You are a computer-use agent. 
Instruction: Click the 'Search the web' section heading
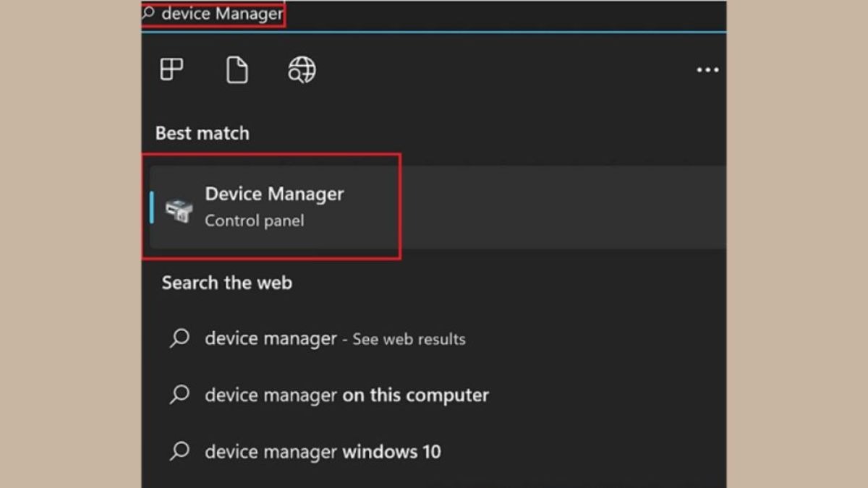click(x=226, y=283)
